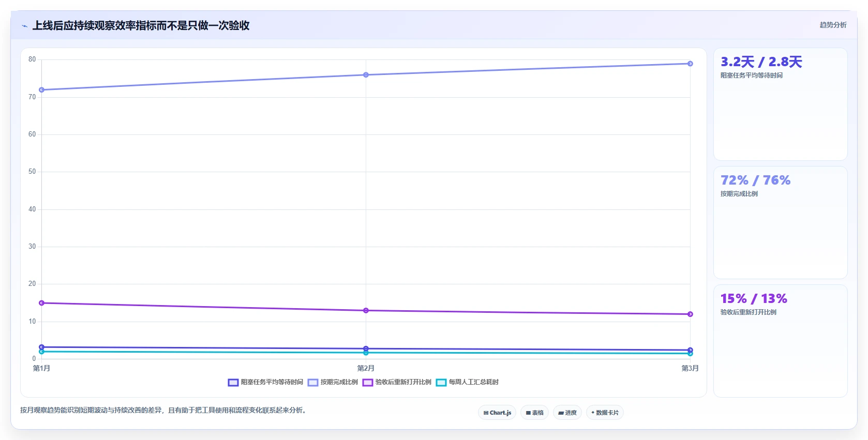Screen dimensions: 868x440
Task: Click the 50 y-axis tick label
Action: click(x=32, y=172)
